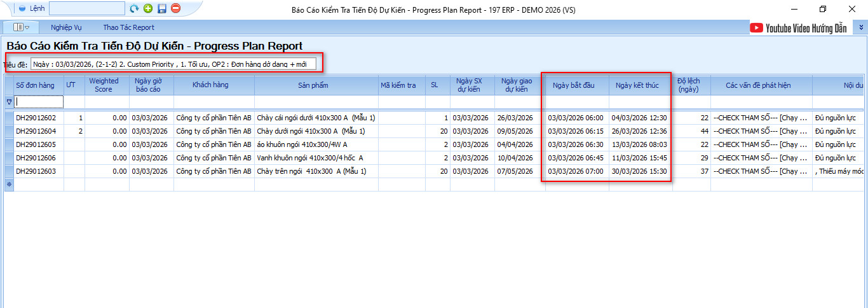Click the blue orb application icon

22,9
